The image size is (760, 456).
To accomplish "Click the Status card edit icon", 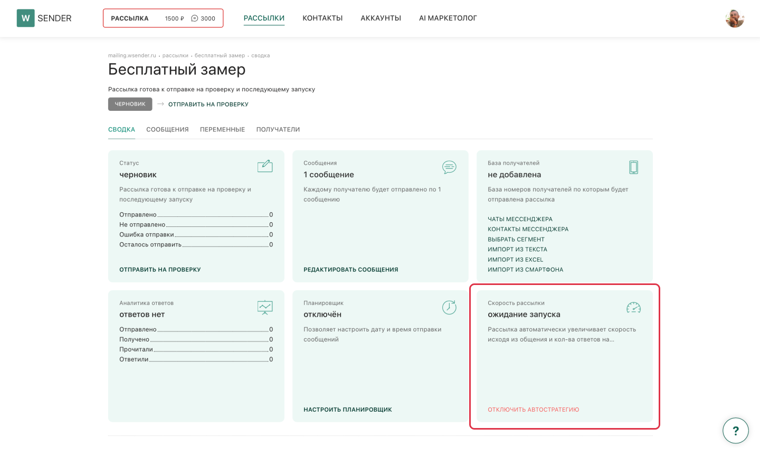I will pos(265,166).
